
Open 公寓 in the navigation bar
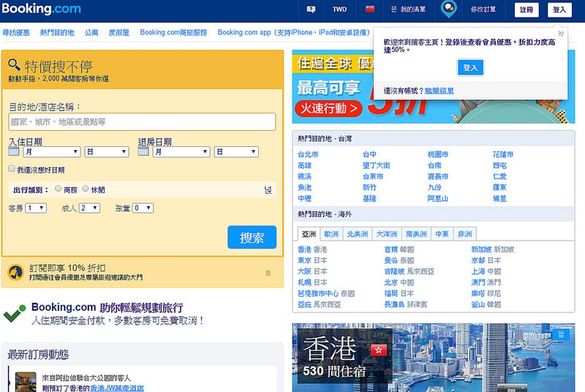tap(91, 33)
